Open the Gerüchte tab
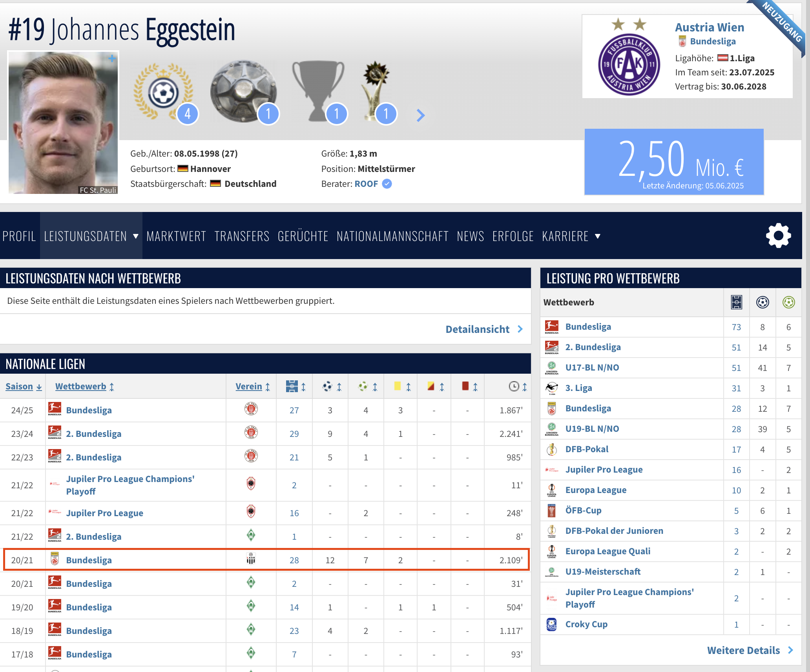Screen dimensions: 810x672 pos(303,236)
